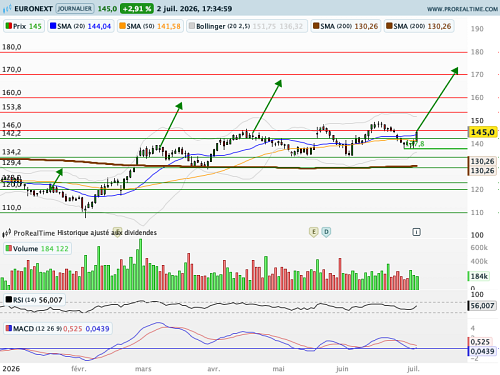
Task: Click the Volume legend color icon
Action: tap(9, 248)
